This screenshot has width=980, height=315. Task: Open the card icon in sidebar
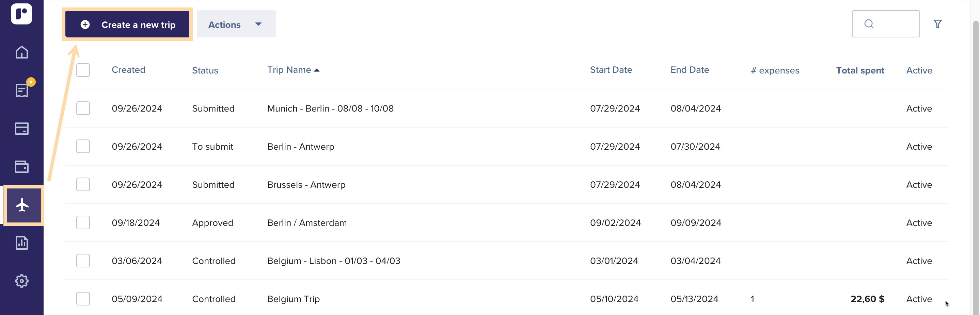coord(22,129)
